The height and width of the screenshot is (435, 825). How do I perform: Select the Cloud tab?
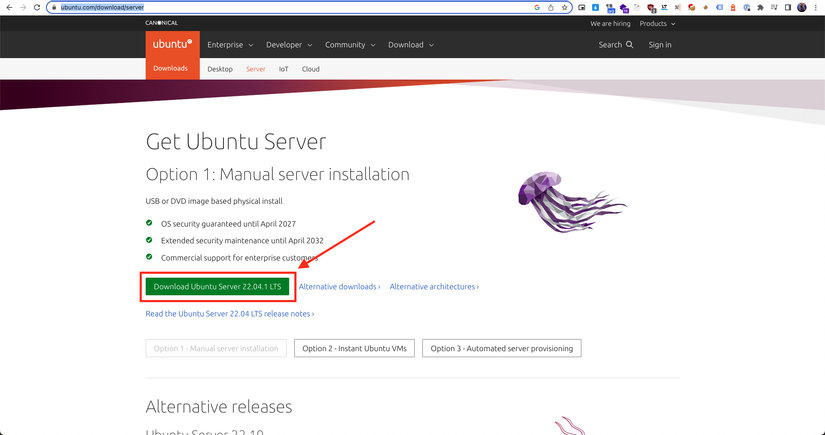click(310, 69)
